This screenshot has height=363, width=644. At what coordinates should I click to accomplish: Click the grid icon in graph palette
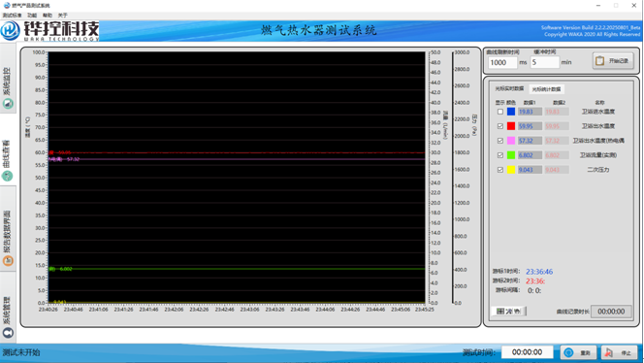(x=499, y=312)
